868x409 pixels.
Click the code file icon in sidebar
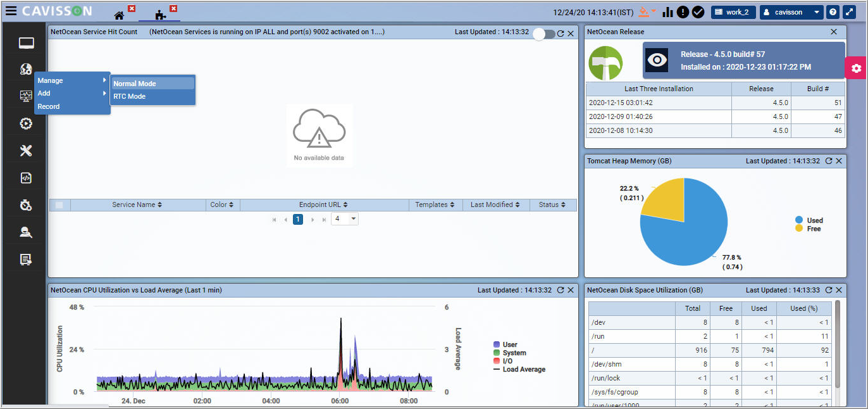click(26, 178)
